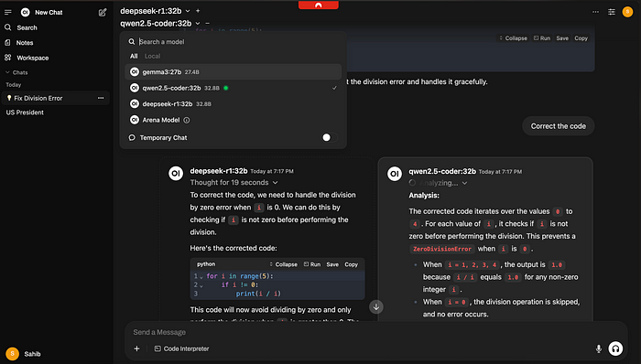Focus the Search a model field
The height and width of the screenshot is (364, 641).
click(237, 42)
